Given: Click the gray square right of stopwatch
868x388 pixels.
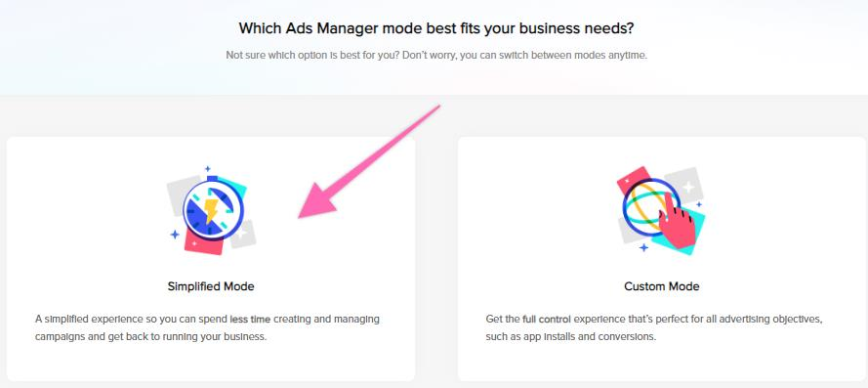Looking at the screenshot, I should coord(243,234).
